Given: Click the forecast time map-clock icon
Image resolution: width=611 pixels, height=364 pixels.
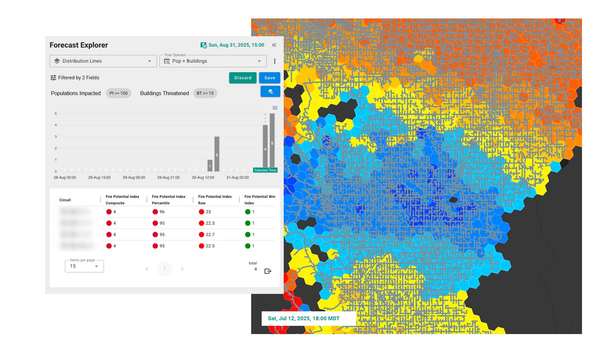Looking at the screenshot, I should 204,45.
